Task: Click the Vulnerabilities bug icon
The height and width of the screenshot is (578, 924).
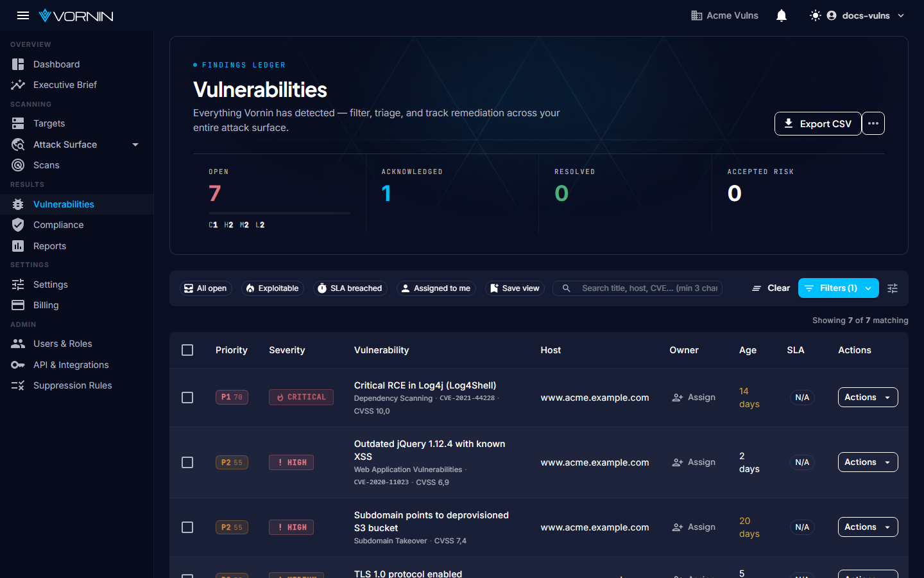Action: (x=18, y=204)
